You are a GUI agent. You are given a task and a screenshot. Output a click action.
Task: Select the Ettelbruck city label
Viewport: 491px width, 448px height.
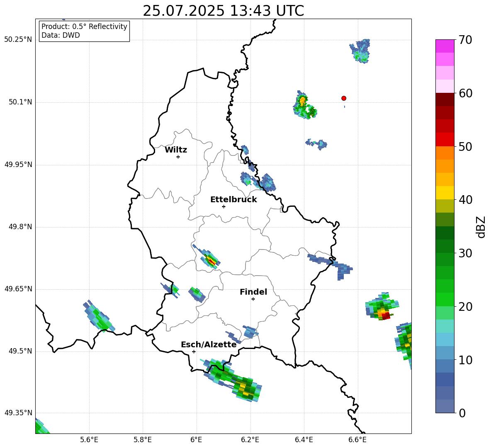click(x=233, y=200)
